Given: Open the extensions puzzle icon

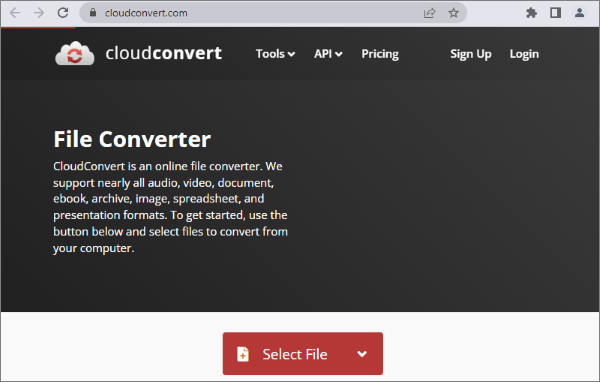Looking at the screenshot, I should tap(531, 13).
